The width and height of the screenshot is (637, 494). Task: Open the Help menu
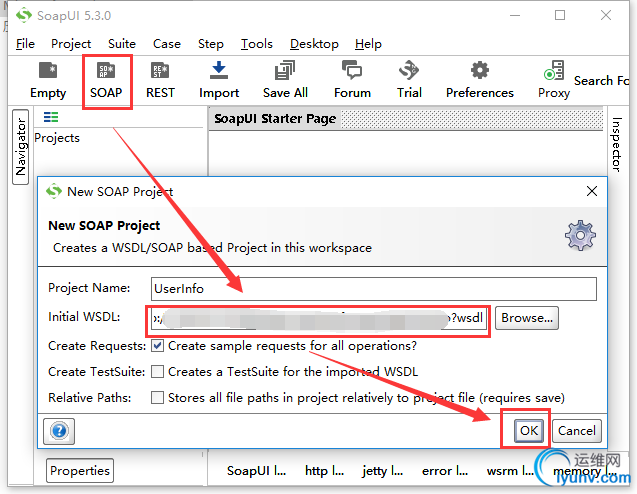click(368, 43)
